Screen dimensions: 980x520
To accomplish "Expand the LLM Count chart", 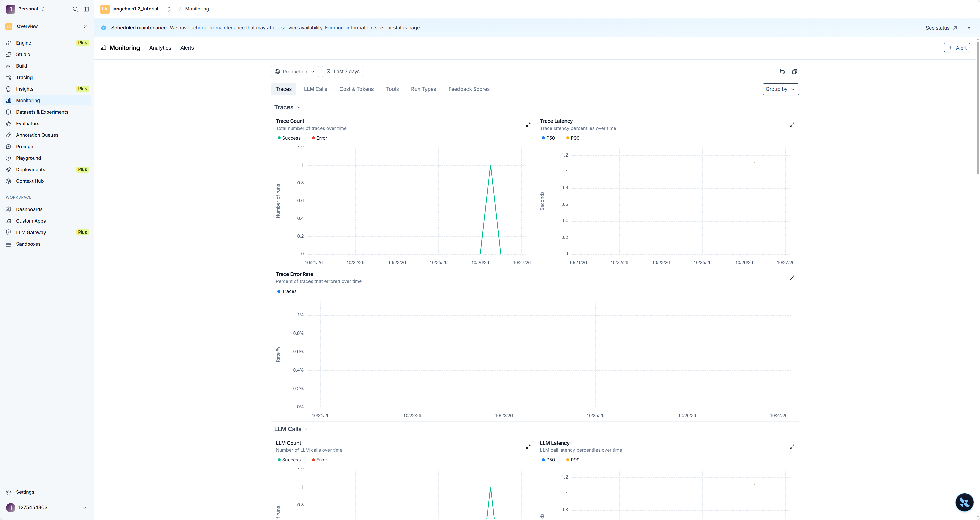I will [528, 447].
